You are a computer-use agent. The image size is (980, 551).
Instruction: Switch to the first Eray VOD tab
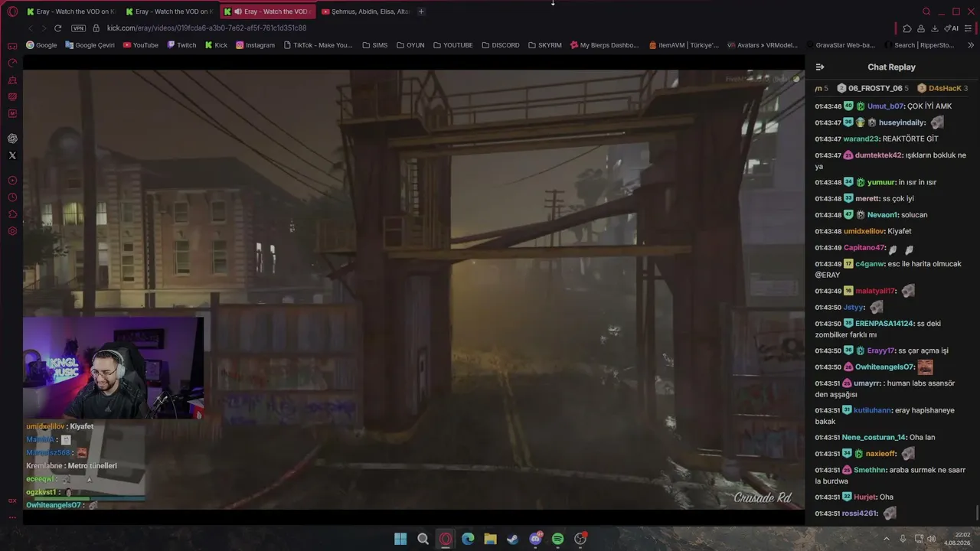point(70,11)
